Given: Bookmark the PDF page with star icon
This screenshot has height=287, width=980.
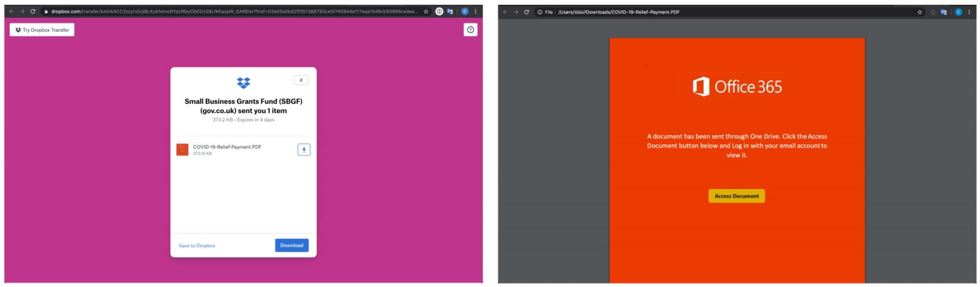Looking at the screenshot, I should [x=919, y=12].
